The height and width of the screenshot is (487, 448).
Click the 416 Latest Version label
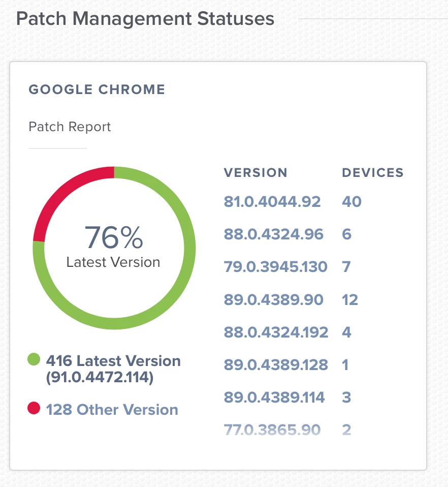pyautogui.click(x=113, y=369)
